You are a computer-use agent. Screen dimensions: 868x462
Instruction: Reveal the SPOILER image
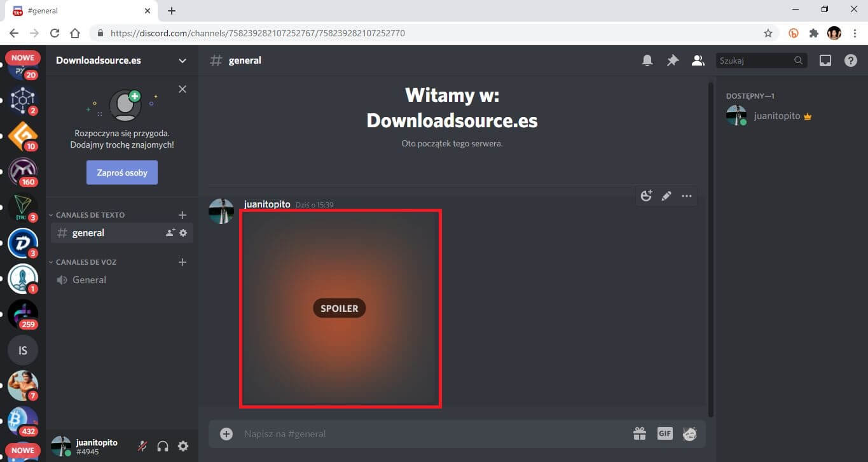340,308
